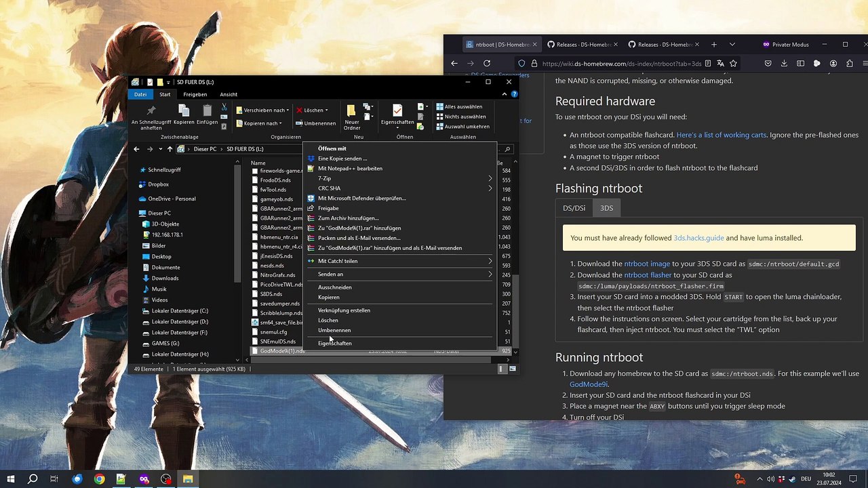Open the Firefox downloads arrow icon
Viewport: 868px width, 488px height.
[784, 63]
